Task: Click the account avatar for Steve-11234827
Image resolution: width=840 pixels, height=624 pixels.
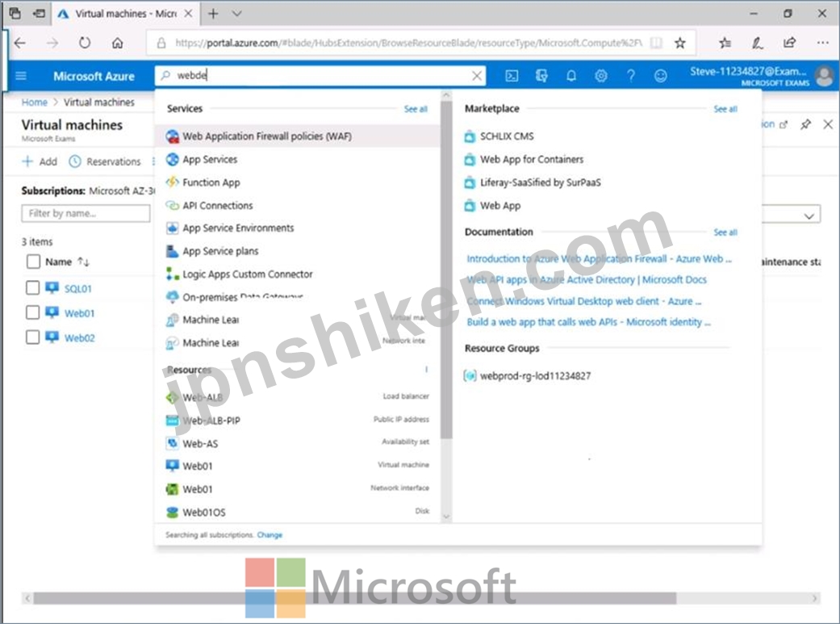Action: click(825, 76)
